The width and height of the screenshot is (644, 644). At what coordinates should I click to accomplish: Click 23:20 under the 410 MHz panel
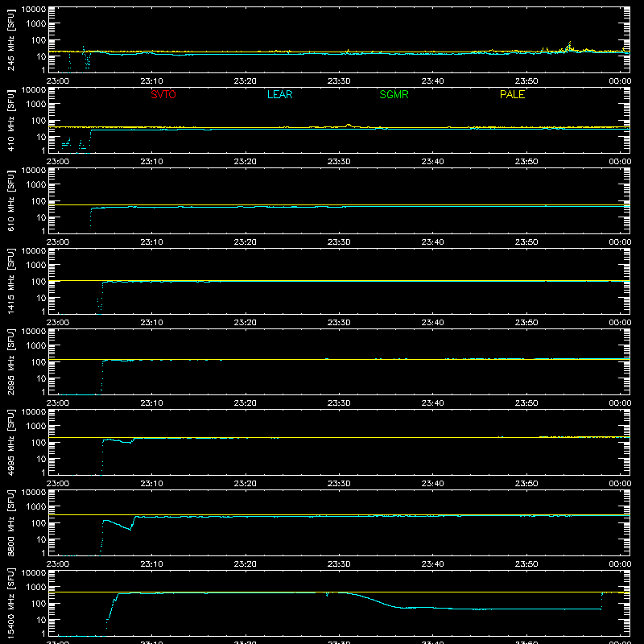click(246, 162)
